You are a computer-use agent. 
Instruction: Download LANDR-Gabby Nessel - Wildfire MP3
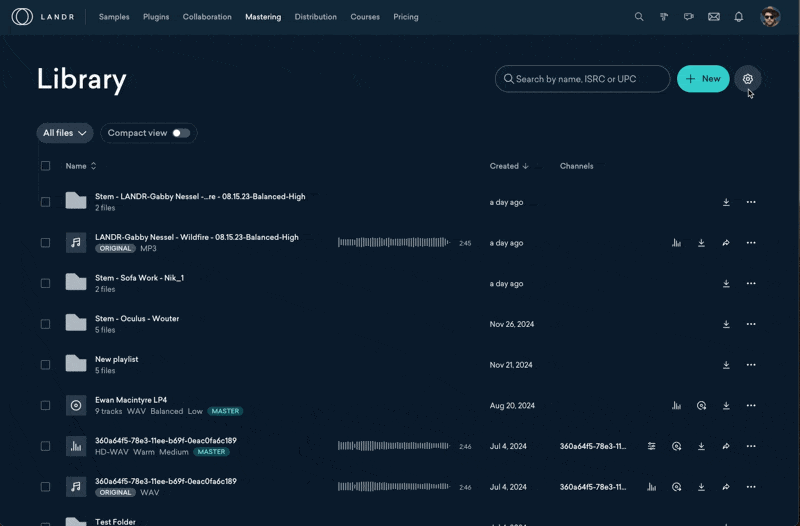point(702,243)
